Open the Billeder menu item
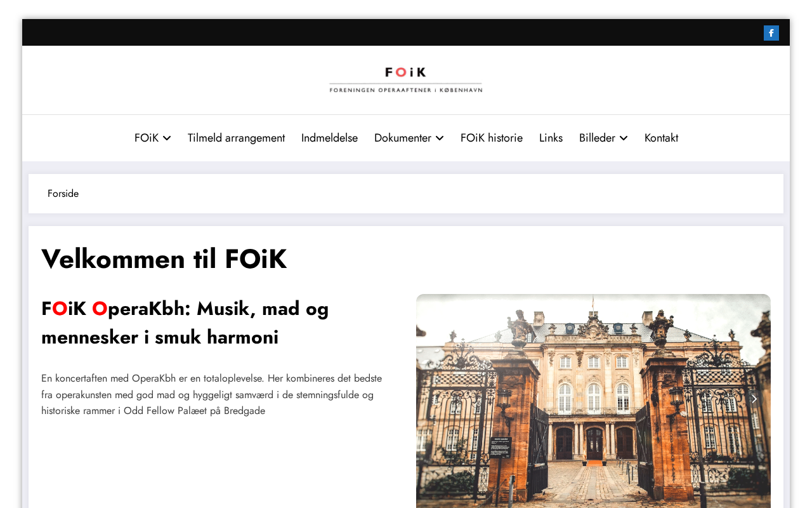This screenshot has width=812, height=508. click(597, 138)
